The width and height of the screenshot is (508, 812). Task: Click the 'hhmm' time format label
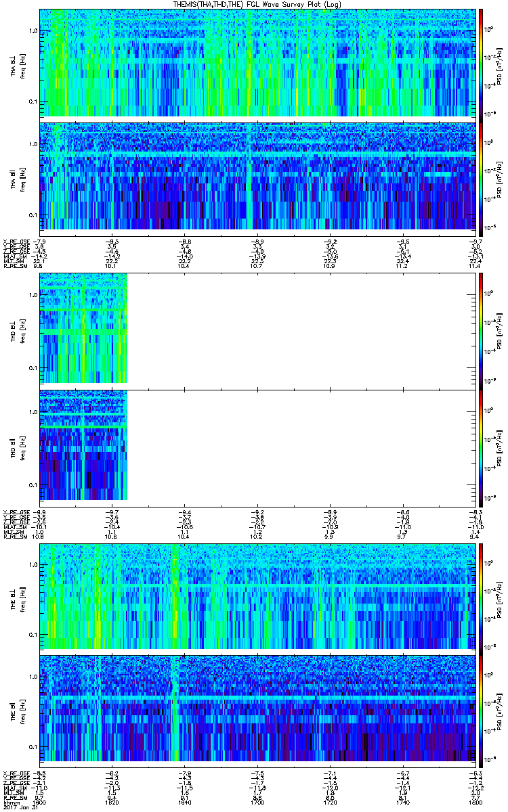click(11, 801)
